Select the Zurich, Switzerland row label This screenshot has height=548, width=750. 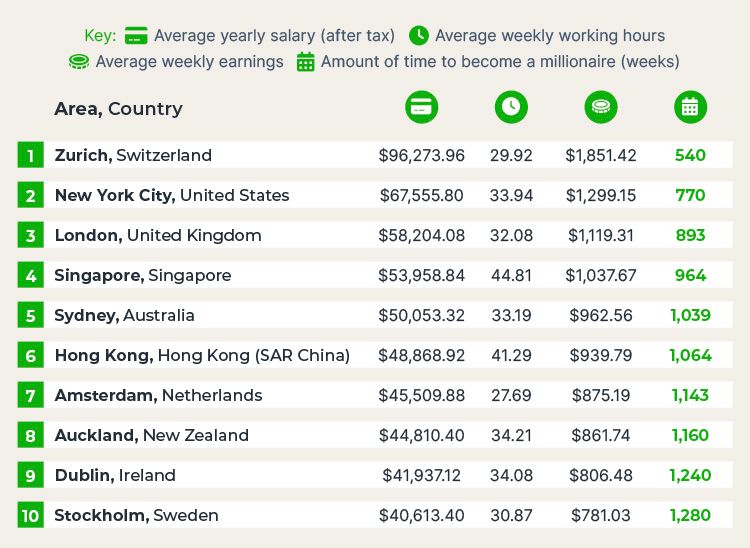point(133,155)
